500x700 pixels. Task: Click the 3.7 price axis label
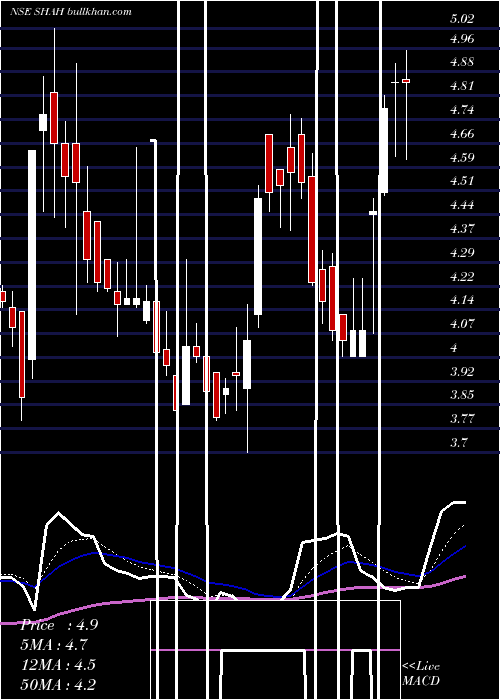459,442
